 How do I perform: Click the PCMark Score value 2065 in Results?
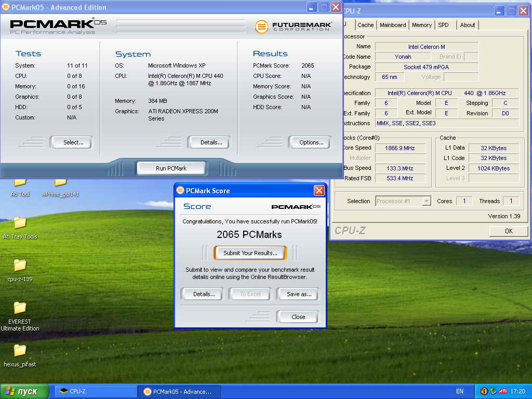[308, 65]
